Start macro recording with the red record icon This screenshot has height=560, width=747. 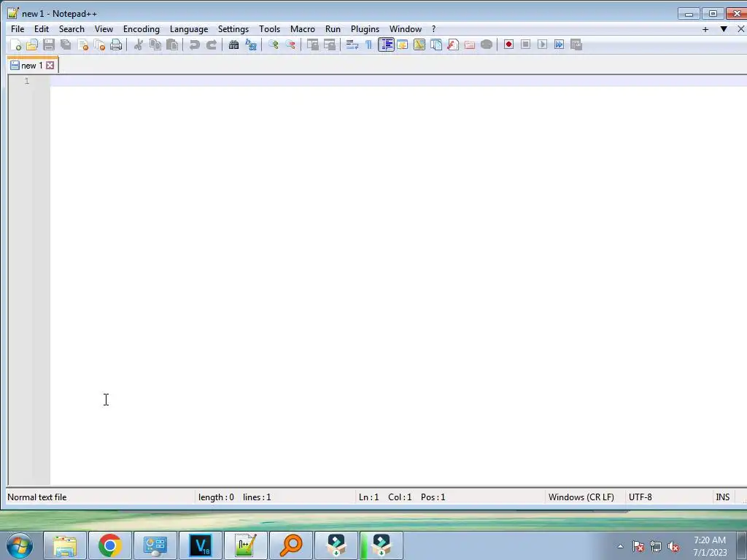click(x=508, y=44)
